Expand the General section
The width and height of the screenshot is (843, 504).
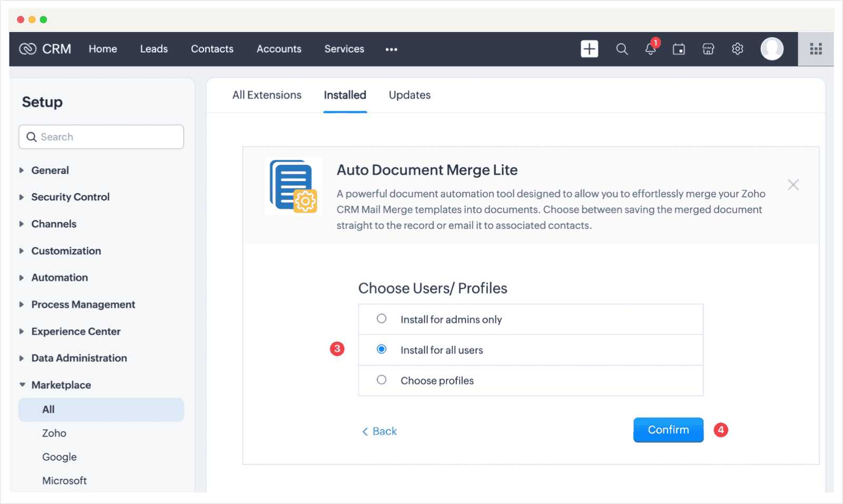click(x=22, y=170)
